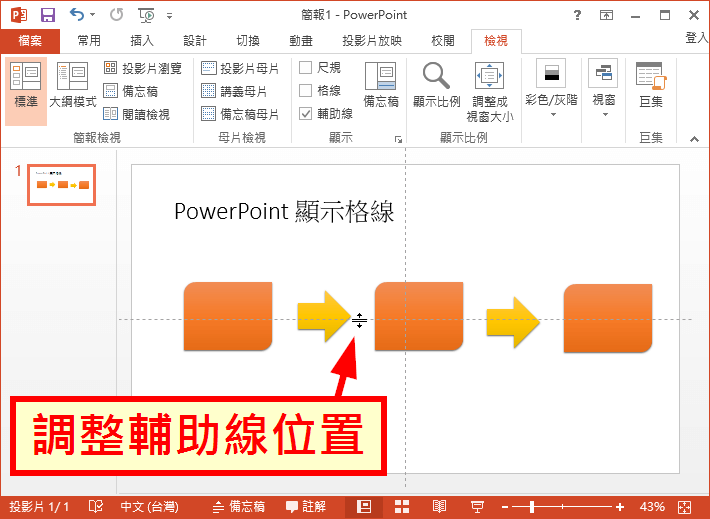
Task: Select the rightmost orange rectangle
Action: tap(608, 318)
